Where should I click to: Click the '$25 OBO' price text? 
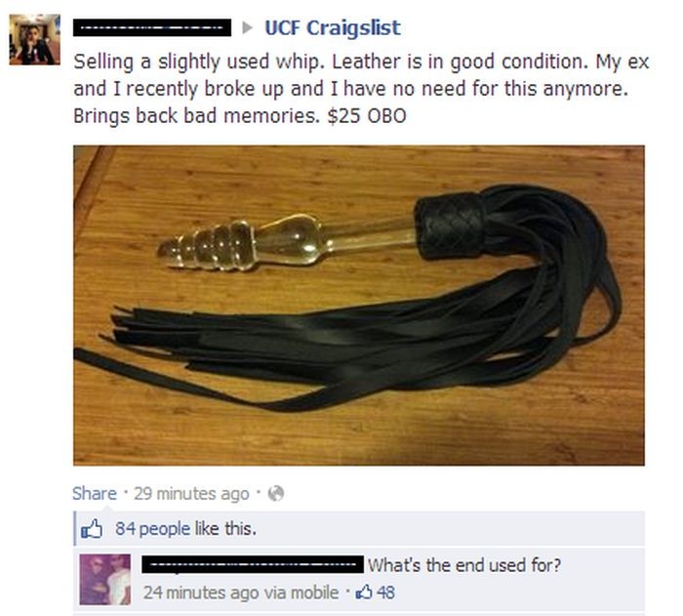point(367,116)
